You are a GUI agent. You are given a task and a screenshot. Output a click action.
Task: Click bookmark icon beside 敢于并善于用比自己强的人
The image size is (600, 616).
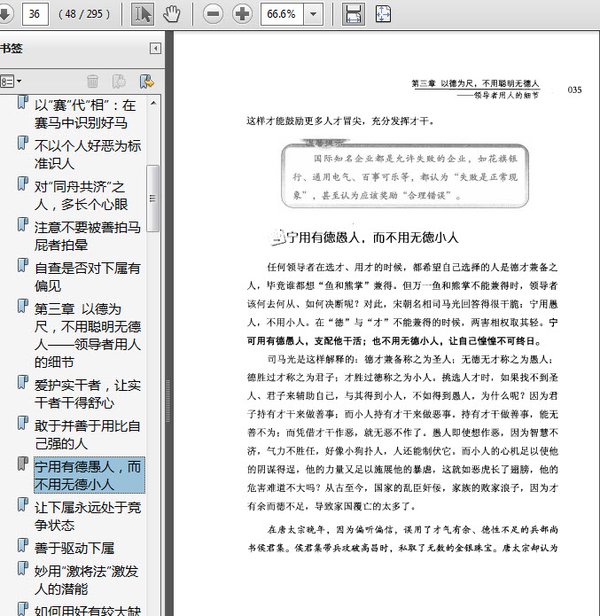(23, 423)
